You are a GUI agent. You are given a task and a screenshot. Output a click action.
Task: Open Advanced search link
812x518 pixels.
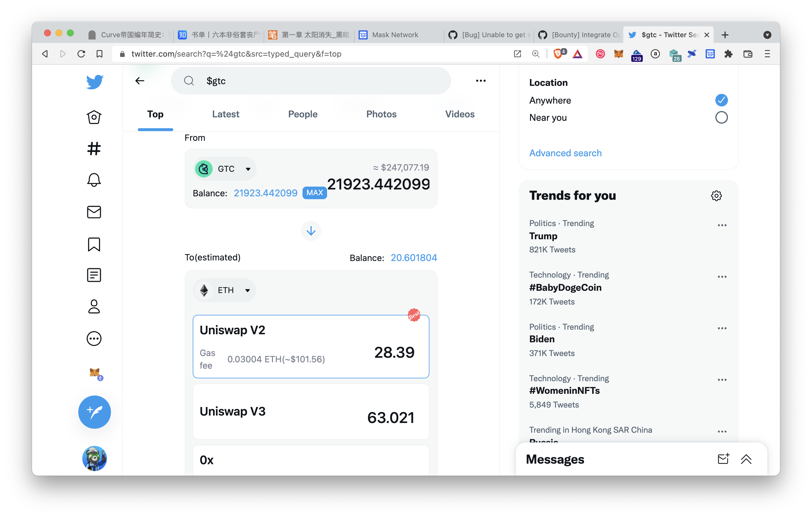click(x=565, y=153)
